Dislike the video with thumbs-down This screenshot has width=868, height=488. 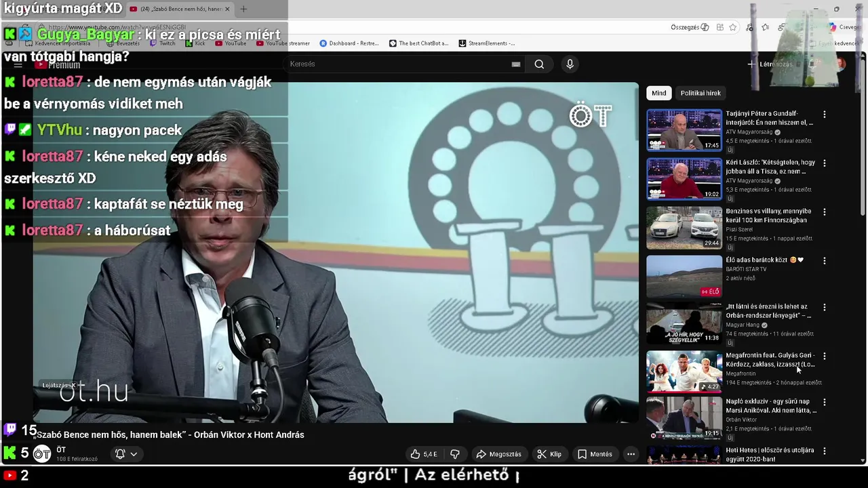pyautogui.click(x=455, y=454)
